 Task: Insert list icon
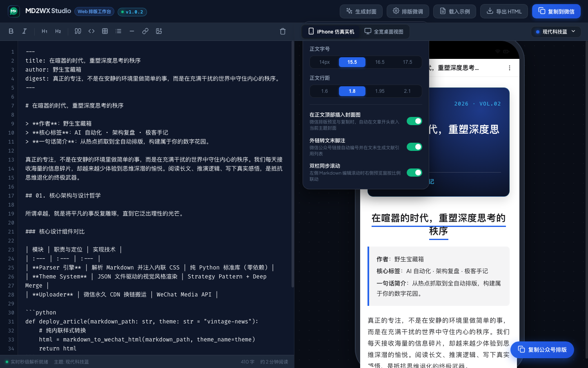click(118, 31)
